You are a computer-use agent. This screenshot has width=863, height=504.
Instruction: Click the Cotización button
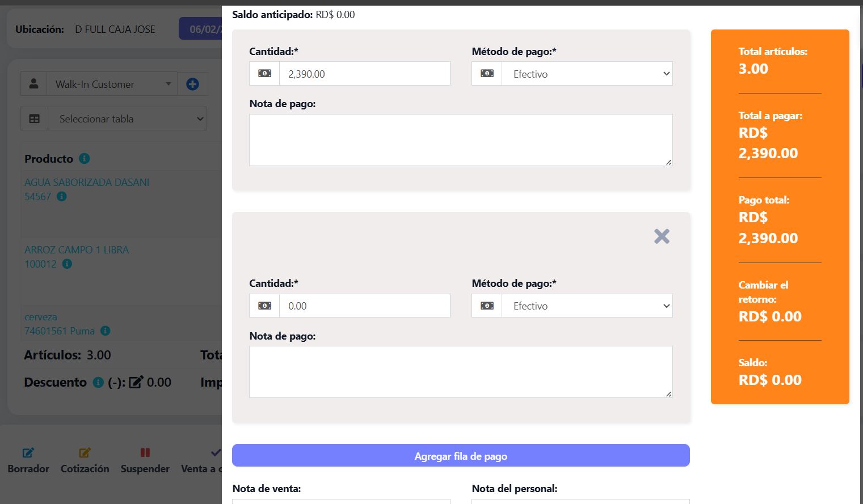tap(85, 460)
